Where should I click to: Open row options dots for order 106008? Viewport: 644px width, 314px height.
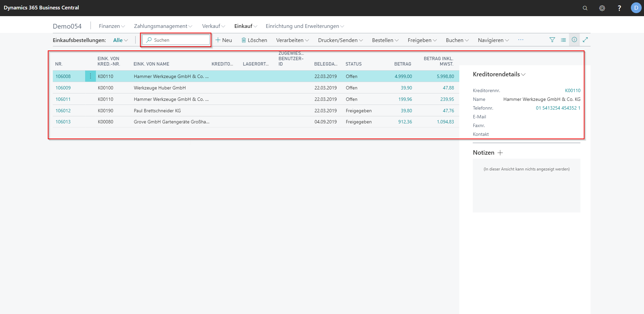91,76
